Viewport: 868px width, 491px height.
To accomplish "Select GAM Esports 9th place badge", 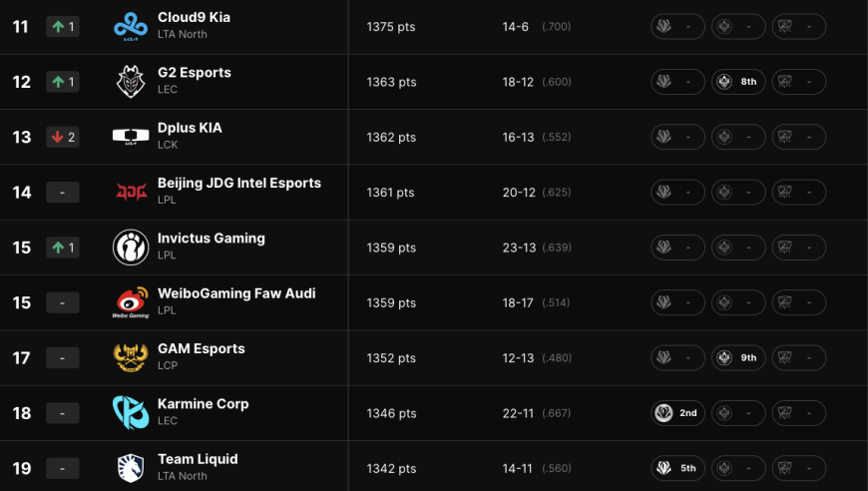I will click(x=738, y=357).
